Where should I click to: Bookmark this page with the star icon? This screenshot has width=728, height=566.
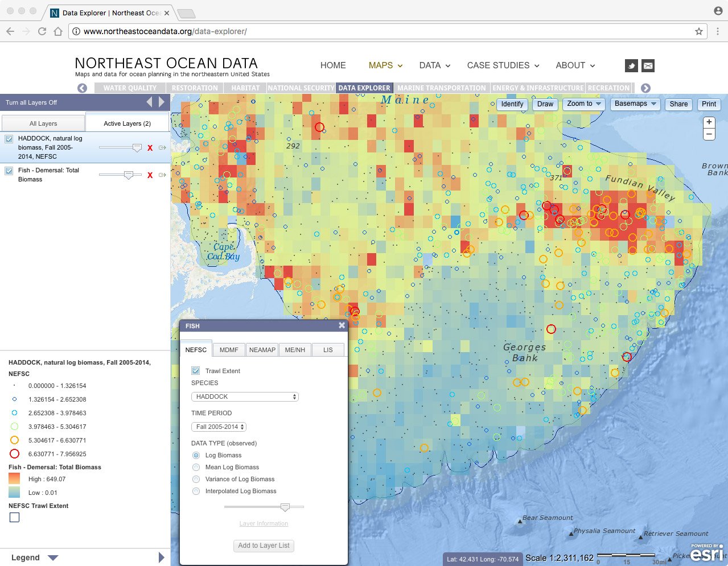[x=699, y=31]
